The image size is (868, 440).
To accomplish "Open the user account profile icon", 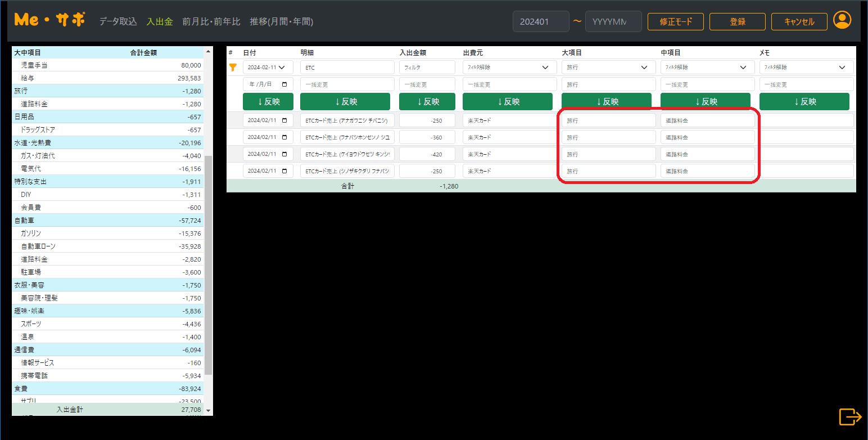I will 842,21.
